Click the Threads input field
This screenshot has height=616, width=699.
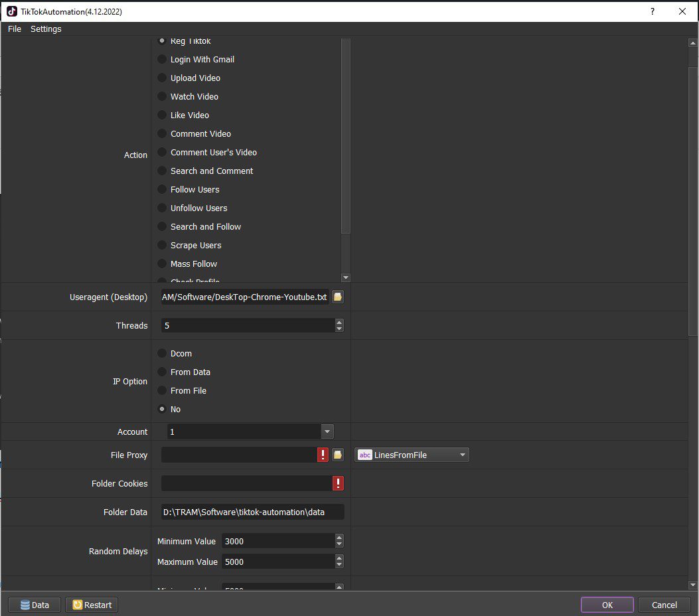(x=248, y=325)
